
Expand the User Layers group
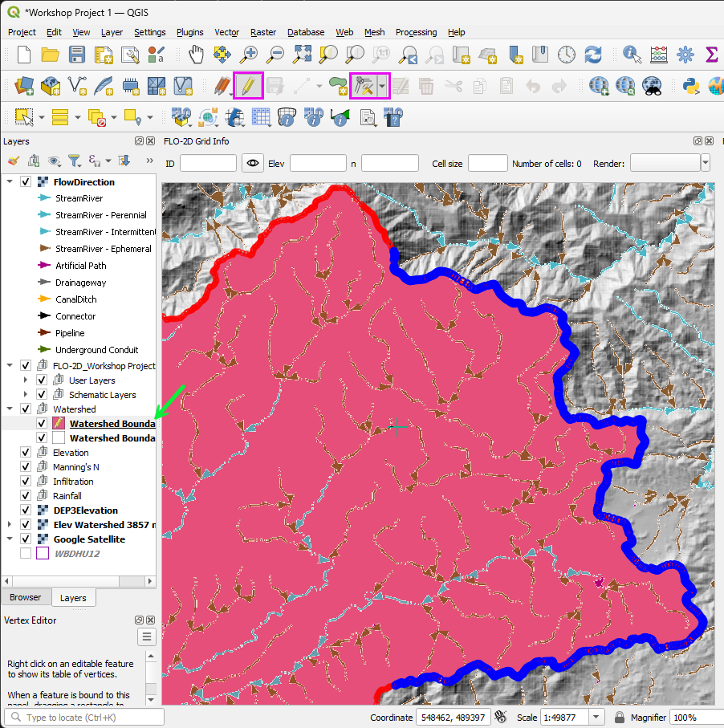[x=26, y=380]
